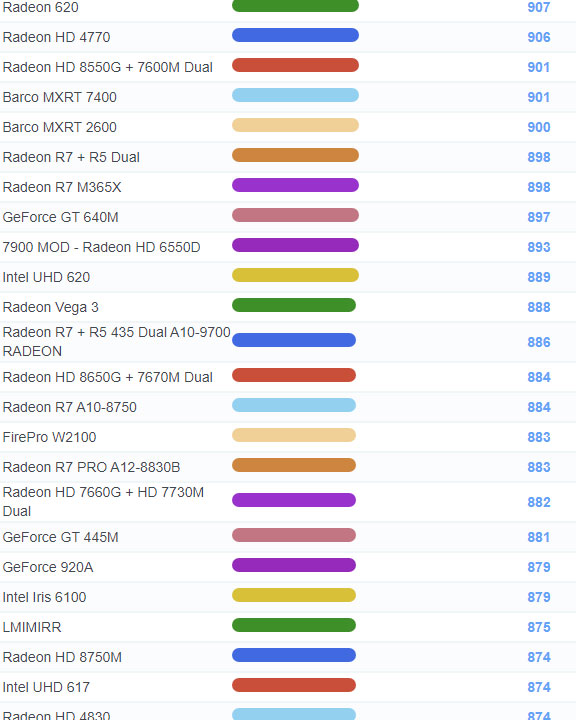The width and height of the screenshot is (576, 720).
Task: Open the Intel Iris 6100 entry
Action: 44,597
